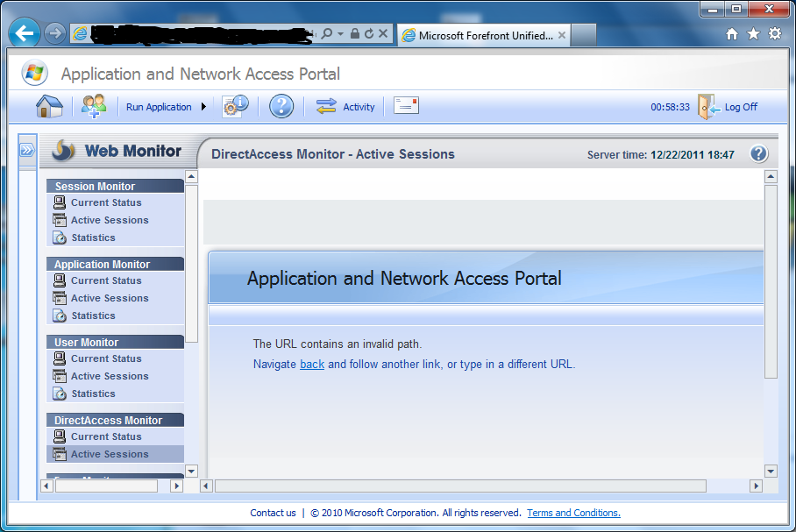The width and height of the screenshot is (796, 532).
Task: Click main content horizontal scroll left arrow
Action: [x=206, y=486]
